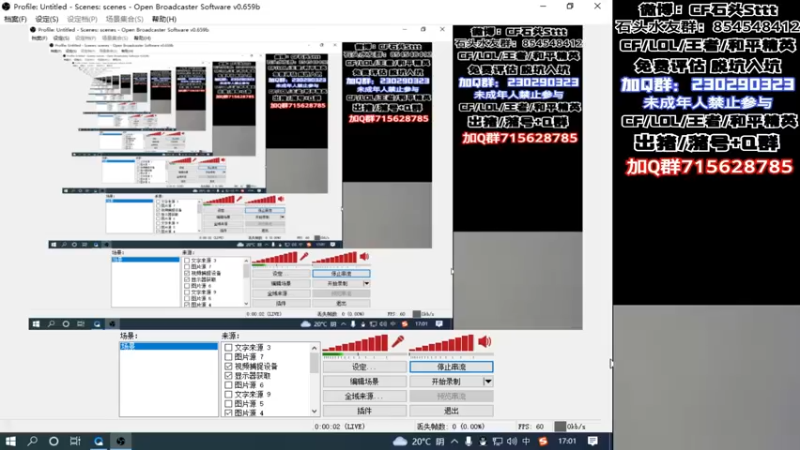Click the weather condition character 阴 on taskbar
The width and height of the screenshot is (800, 450).
coord(440,441)
